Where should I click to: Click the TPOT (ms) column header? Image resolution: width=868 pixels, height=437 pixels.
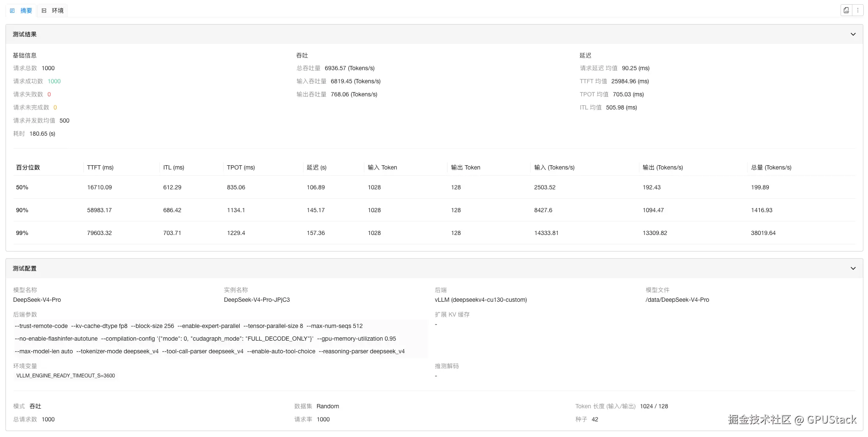point(241,167)
